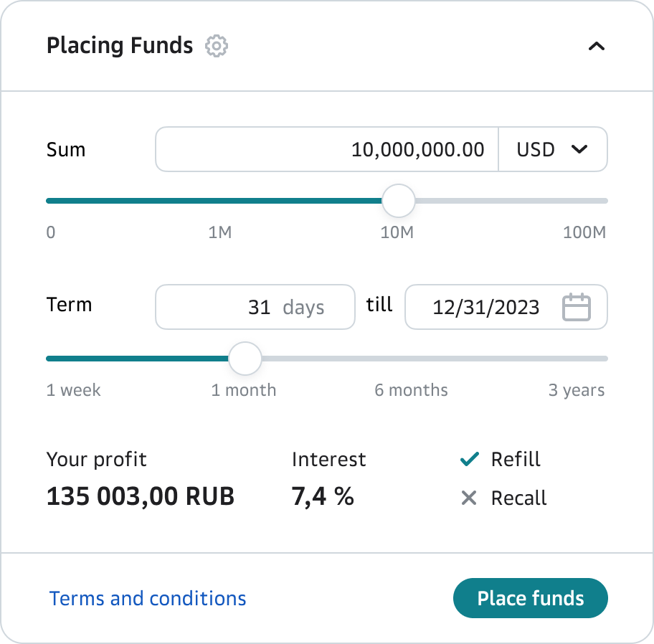Screen dimensions: 654x644
Task: Select the 3 years term label
Action: pyautogui.click(x=576, y=390)
